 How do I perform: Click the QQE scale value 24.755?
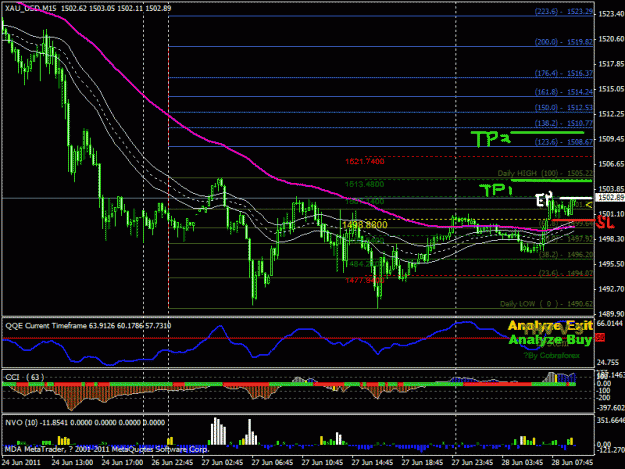pyautogui.click(x=608, y=363)
